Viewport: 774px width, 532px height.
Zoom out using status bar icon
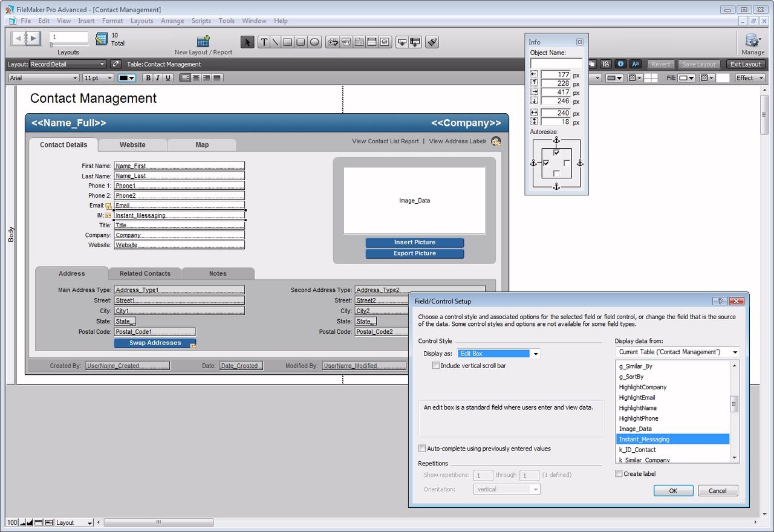[x=24, y=522]
